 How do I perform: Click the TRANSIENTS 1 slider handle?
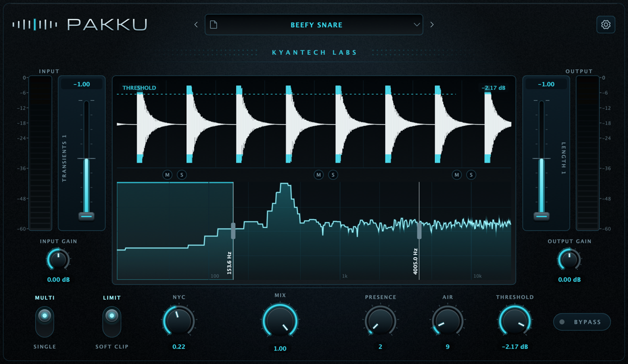[86, 216]
